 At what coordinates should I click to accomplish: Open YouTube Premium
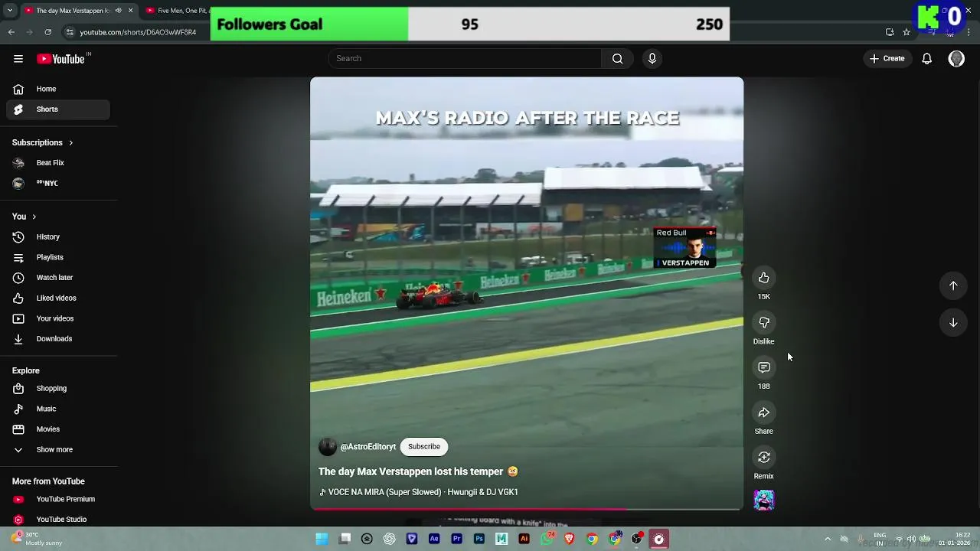tap(58, 499)
